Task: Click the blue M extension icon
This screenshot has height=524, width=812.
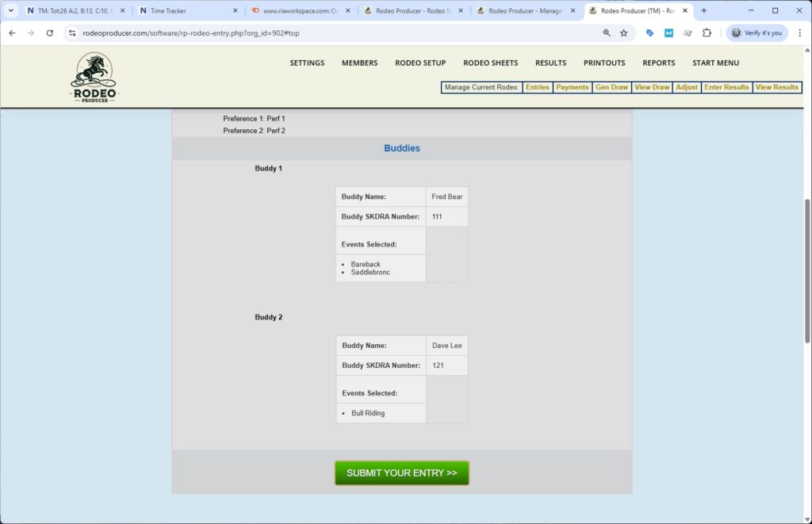Action: coord(668,33)
